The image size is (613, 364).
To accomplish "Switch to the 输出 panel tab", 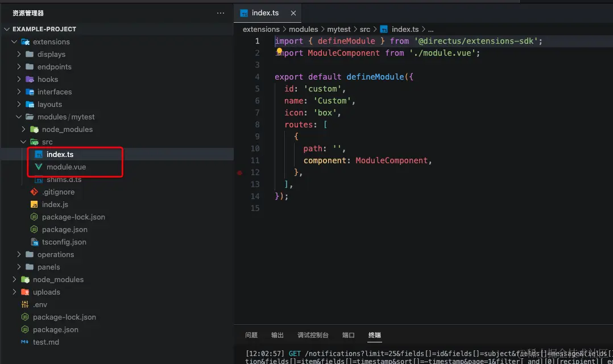I will tap(277, 335).
